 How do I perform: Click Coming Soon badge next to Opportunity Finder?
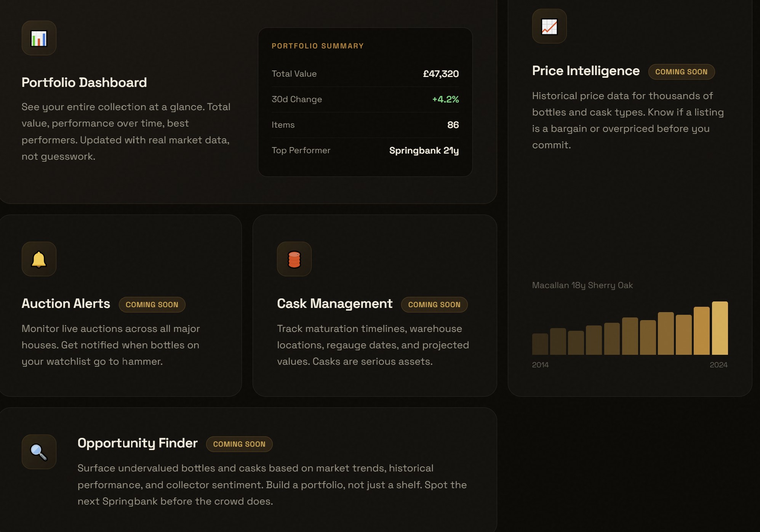coord(239,444)
